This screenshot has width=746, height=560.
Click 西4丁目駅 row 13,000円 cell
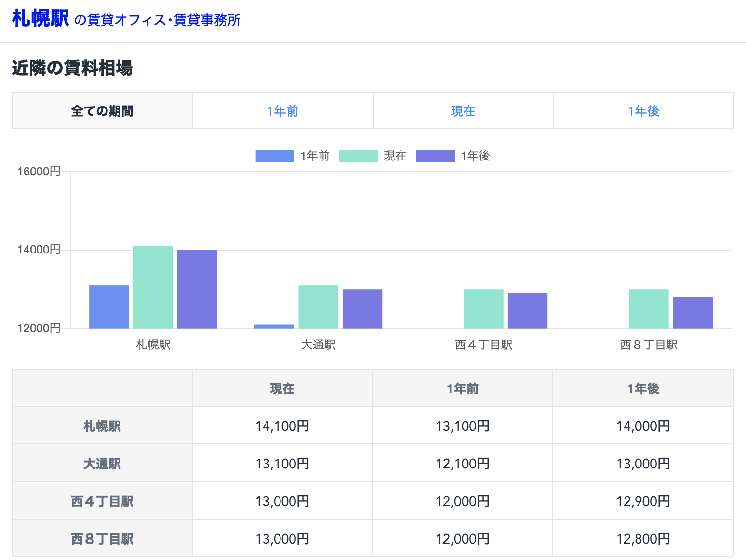click(x=282, y=501)
